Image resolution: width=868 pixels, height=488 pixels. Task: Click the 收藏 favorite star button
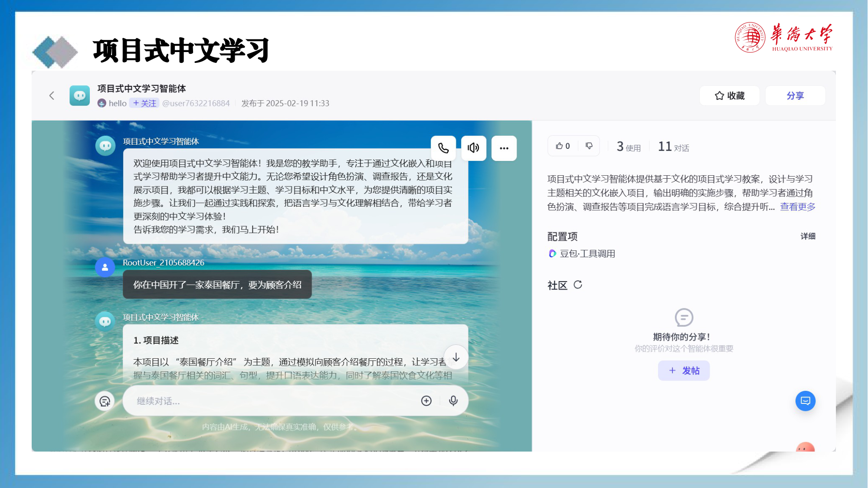(730, 95)
